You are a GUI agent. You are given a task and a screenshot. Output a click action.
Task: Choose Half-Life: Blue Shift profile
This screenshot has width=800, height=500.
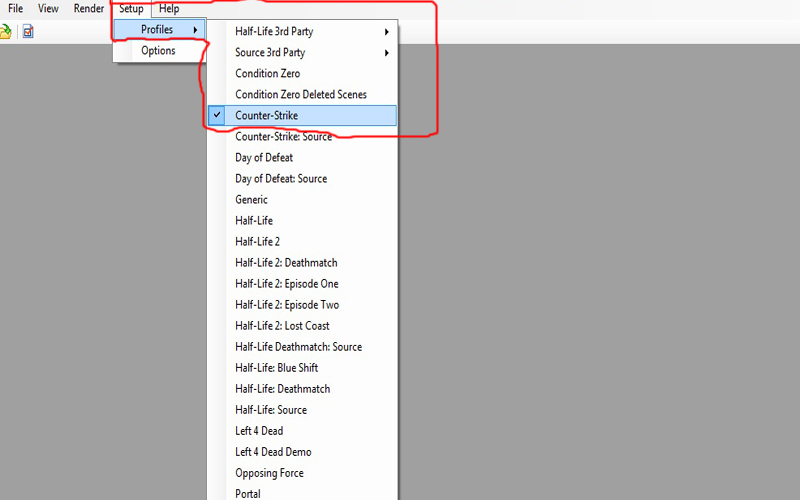pos(302,367)
